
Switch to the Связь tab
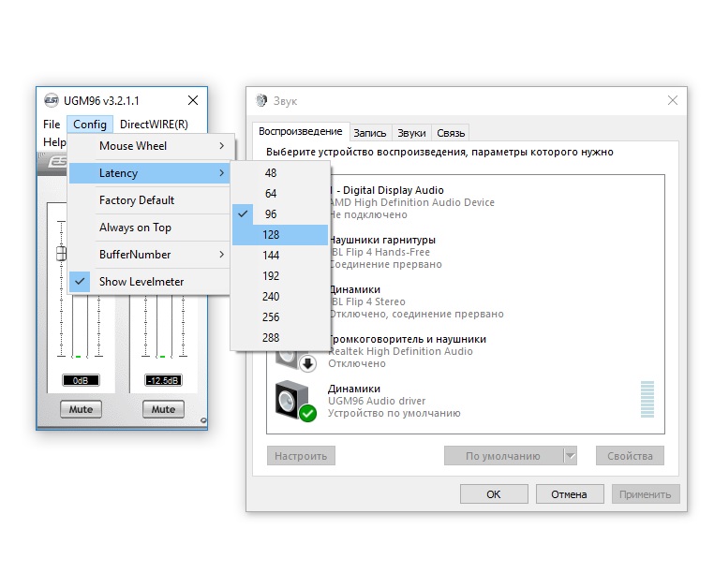point(451,133)
